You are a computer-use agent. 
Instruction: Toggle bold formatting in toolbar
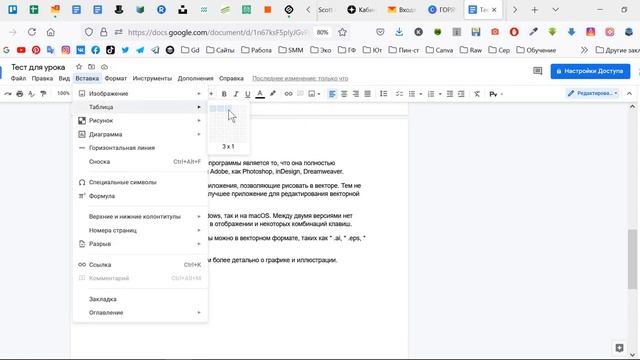point(224,94)
